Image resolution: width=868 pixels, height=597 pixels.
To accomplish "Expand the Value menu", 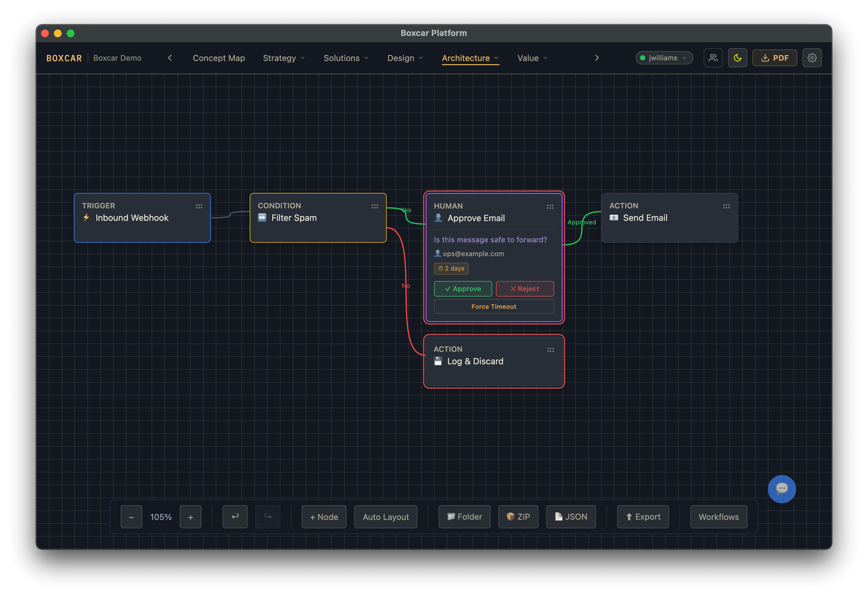I will 533,58.
